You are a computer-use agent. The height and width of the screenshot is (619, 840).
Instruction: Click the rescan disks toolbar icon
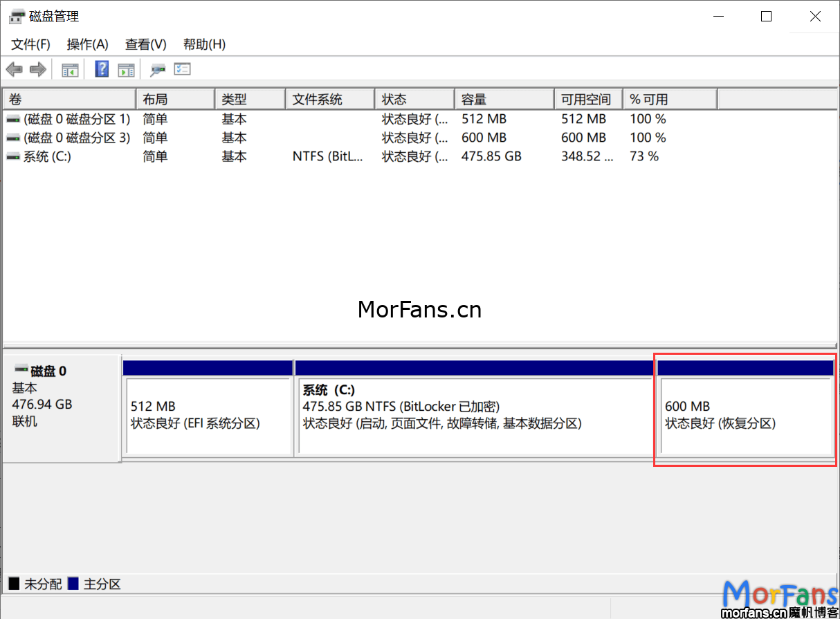point(158,69)
